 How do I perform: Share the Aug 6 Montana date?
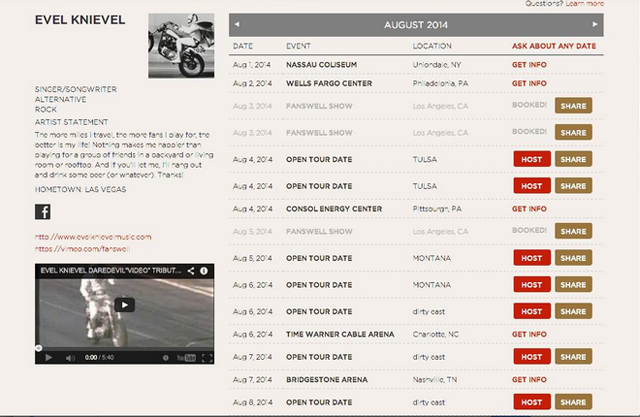[573, 285]
